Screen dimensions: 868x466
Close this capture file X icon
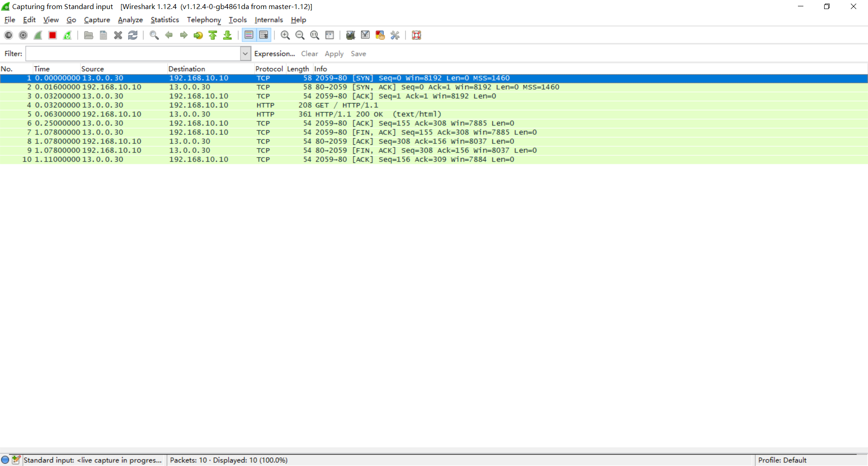point(118,35)
